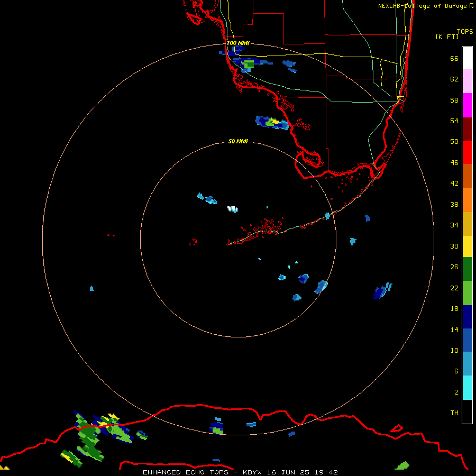Click the 30 value on the scale
The height and width of the screenshot is (476, 476).
(x=454, y=246)
